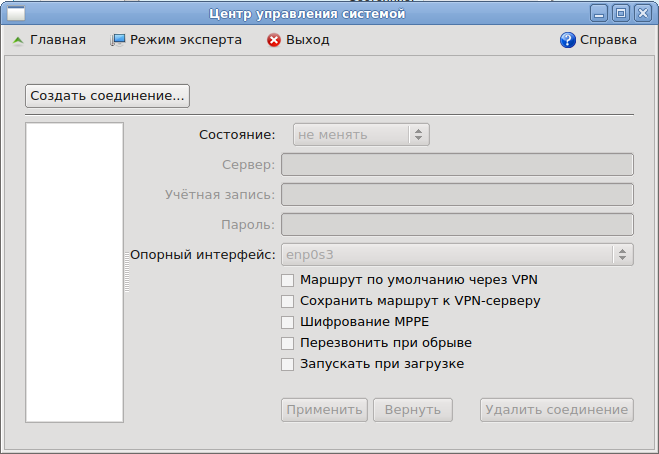Screen dimensions: 659x454
Task: Click the Создать соединение... button
Action: click(108, 96)
